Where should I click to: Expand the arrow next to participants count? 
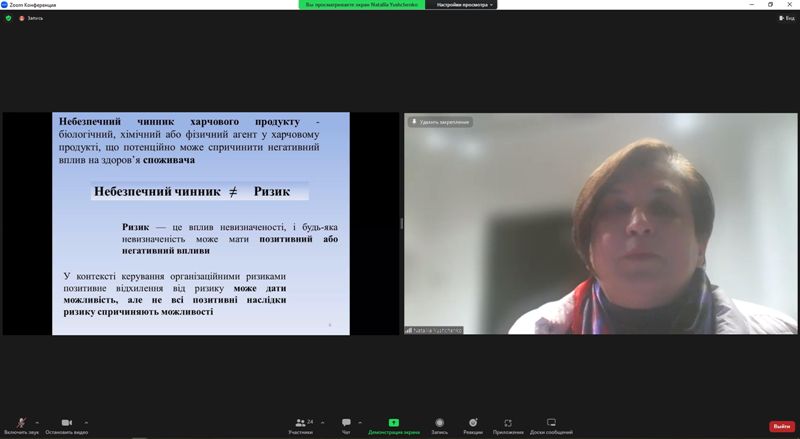point(322,423)
